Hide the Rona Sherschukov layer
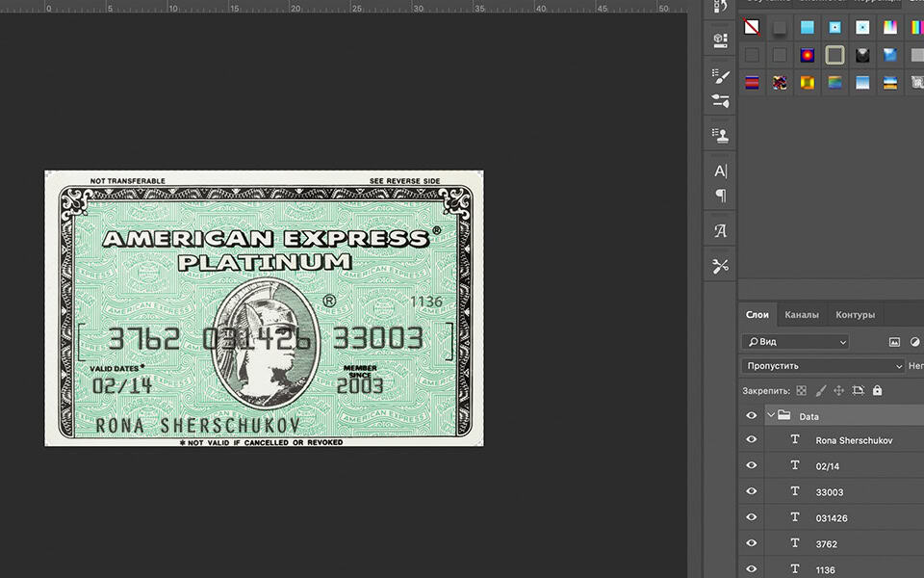The width and height of the screenshot is (924, 578). [x=752, y=440]
